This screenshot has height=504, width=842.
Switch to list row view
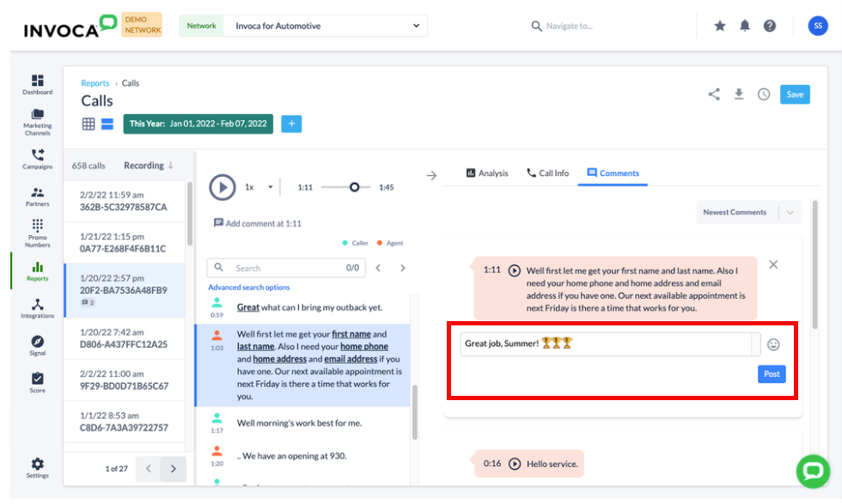coord(107,124)
